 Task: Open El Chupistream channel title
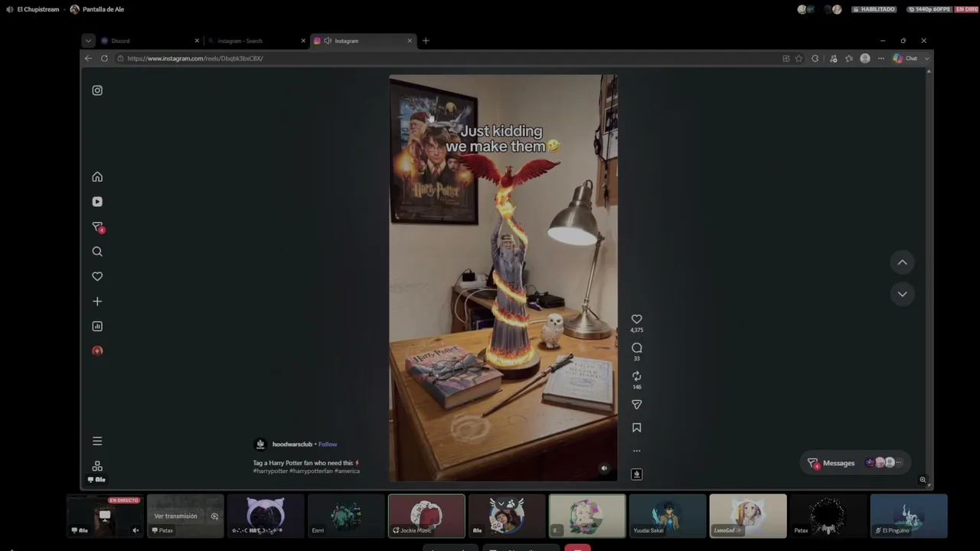point(38,9)
